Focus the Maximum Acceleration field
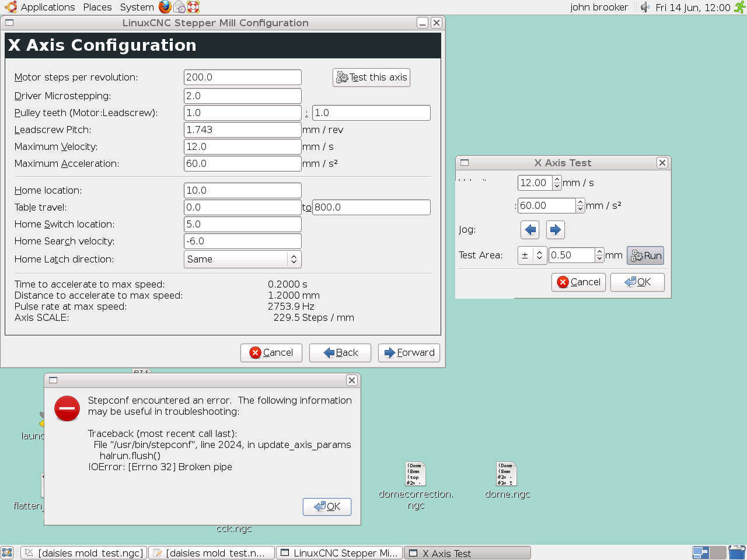This screenshot has height=560, width=747. coord(243,163)
